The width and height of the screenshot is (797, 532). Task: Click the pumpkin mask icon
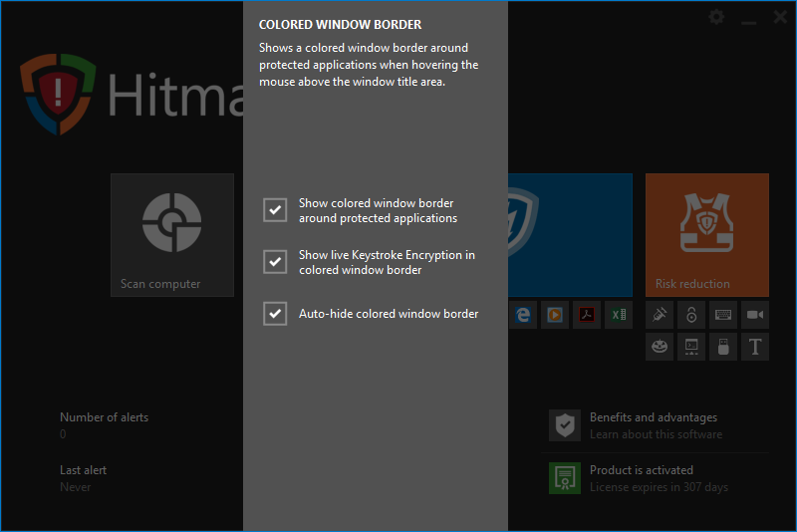tap(660, 347)
